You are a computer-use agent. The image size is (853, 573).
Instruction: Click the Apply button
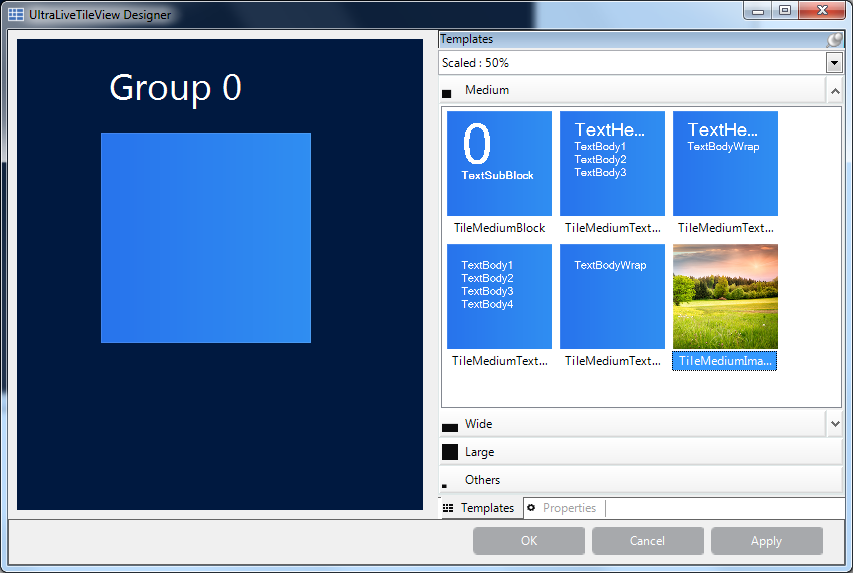point(766,541)
